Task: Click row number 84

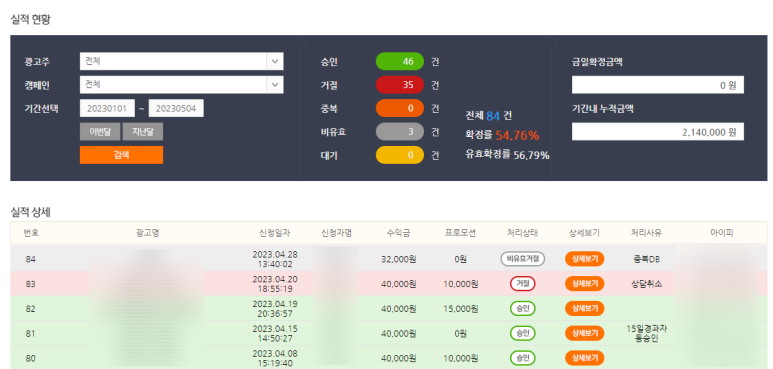Action: point(31,259)
